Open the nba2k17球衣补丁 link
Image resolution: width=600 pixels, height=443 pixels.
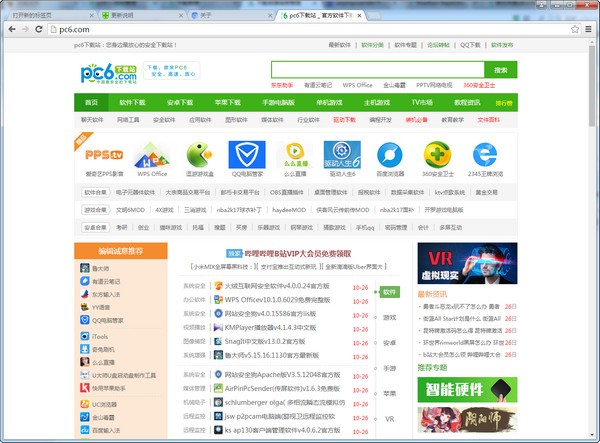coord(239,210)
